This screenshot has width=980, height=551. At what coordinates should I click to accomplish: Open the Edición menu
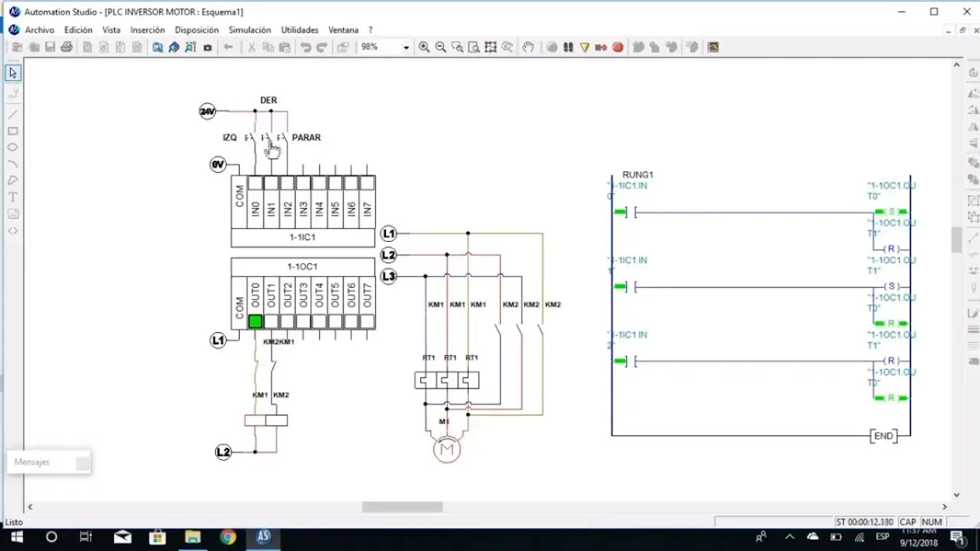click(78, 30)
